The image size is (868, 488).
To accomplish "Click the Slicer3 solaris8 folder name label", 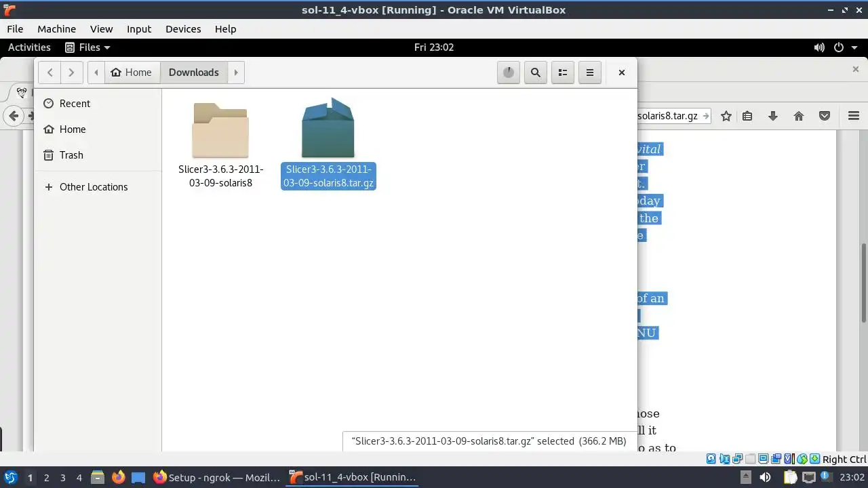I will click(220, 176).
